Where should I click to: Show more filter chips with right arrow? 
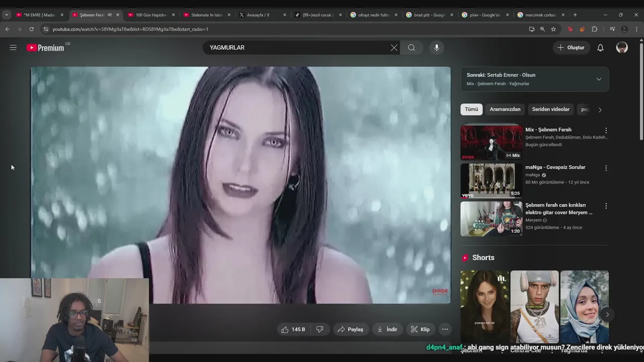(600, 110)
